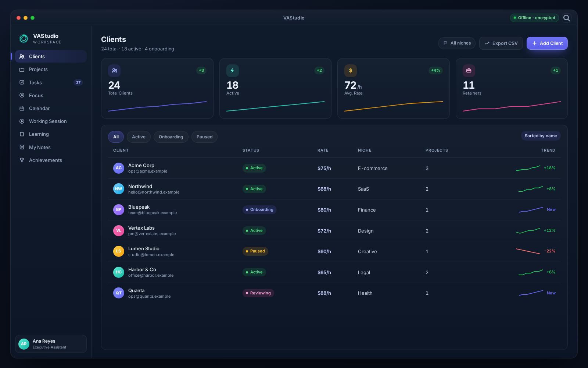This screenshot has height=368, width=588.
Task: Click the Acme Corp AC avatar
Action: (119, 168)
